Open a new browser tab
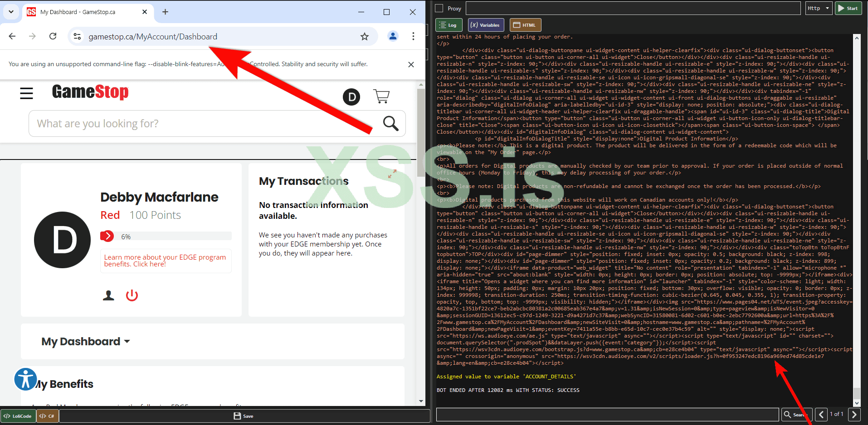 coord(165,12)
